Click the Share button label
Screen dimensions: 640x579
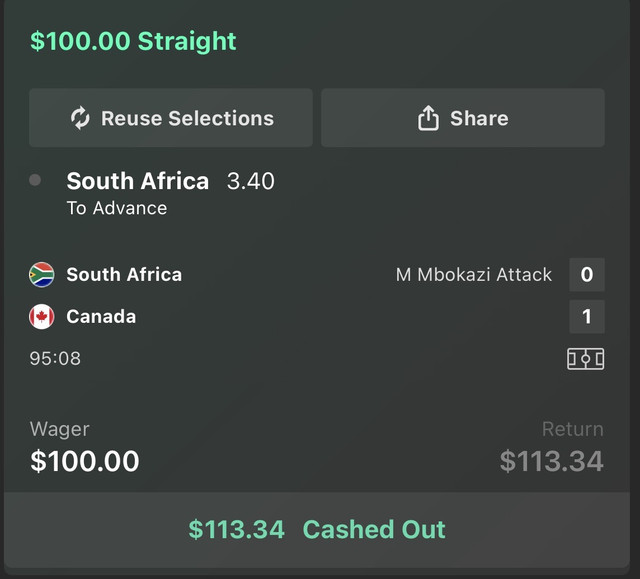[x=479, y=118]
